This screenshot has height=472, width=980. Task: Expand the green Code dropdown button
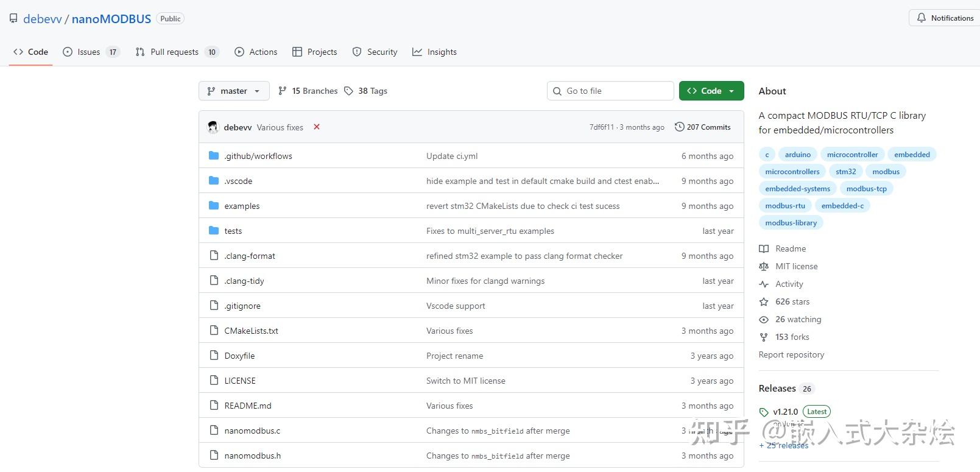[711, 91]
